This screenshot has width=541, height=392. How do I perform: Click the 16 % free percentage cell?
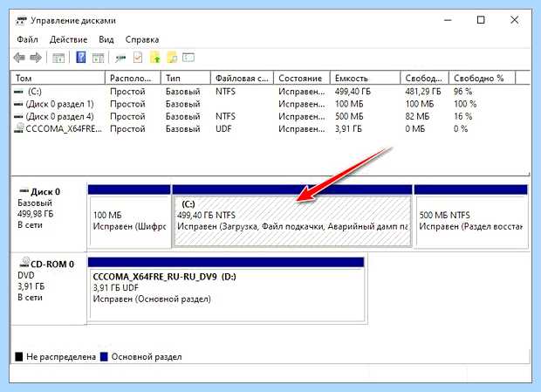click(x=463, y=117)
